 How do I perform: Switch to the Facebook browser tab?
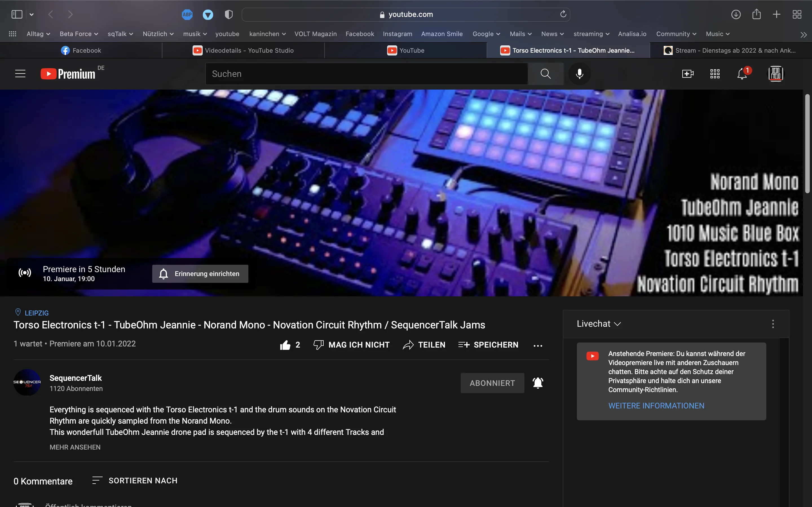pos(81,50)
